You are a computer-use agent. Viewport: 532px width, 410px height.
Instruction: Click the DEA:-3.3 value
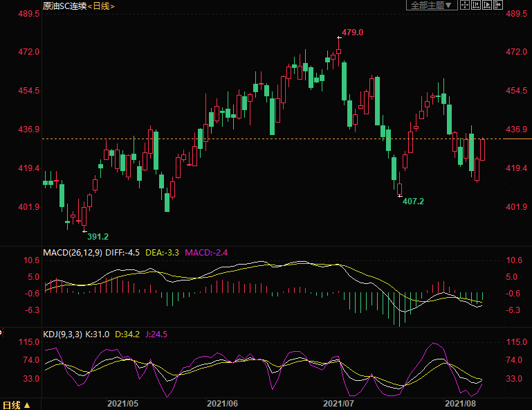pyautogui.click(x=162, y=253)
